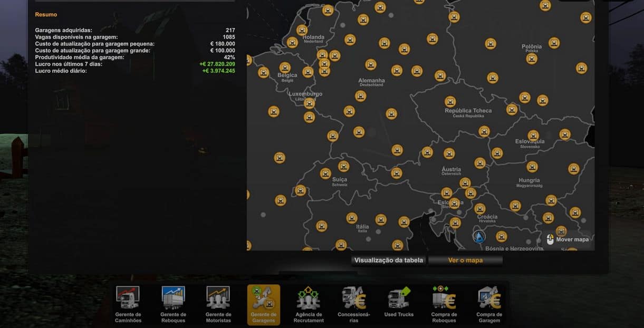644x328 pixels.
Task: Open Concessionárias truck dealers
Action: 353,304
